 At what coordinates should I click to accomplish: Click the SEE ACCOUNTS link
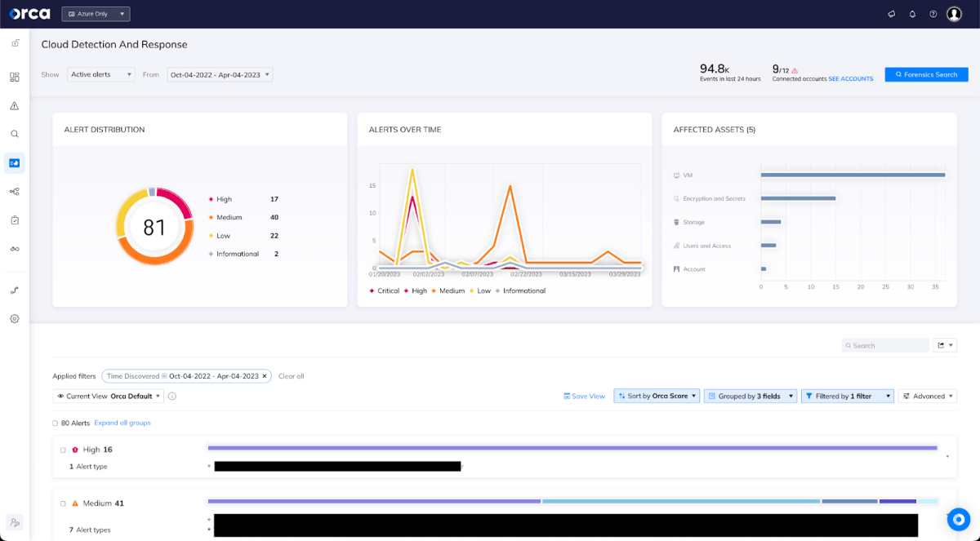coord(850,79)
